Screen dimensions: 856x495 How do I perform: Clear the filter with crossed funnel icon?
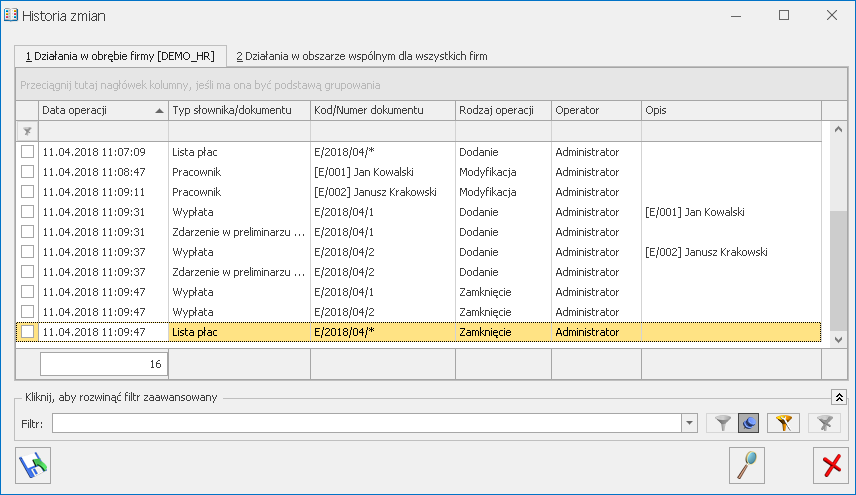point(824,423)
